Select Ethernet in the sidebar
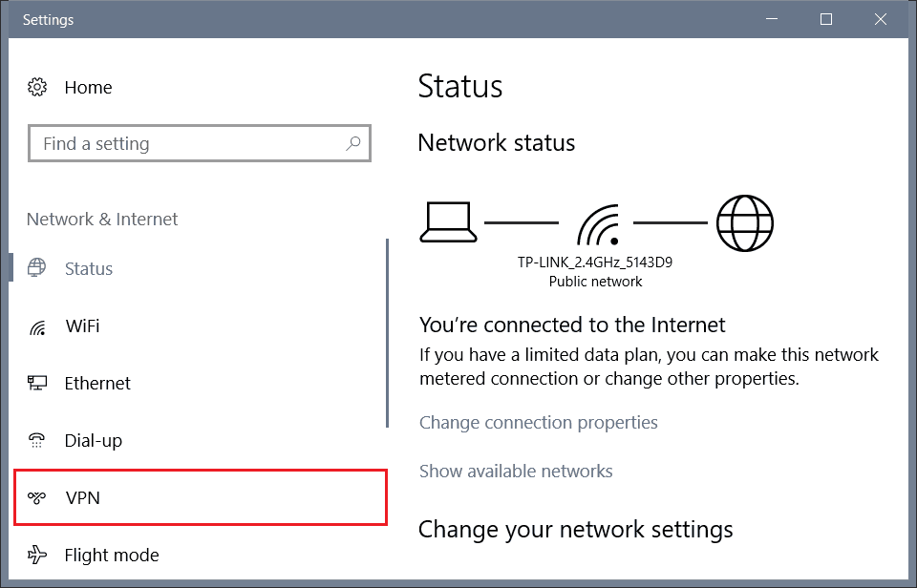 [97, 384]
